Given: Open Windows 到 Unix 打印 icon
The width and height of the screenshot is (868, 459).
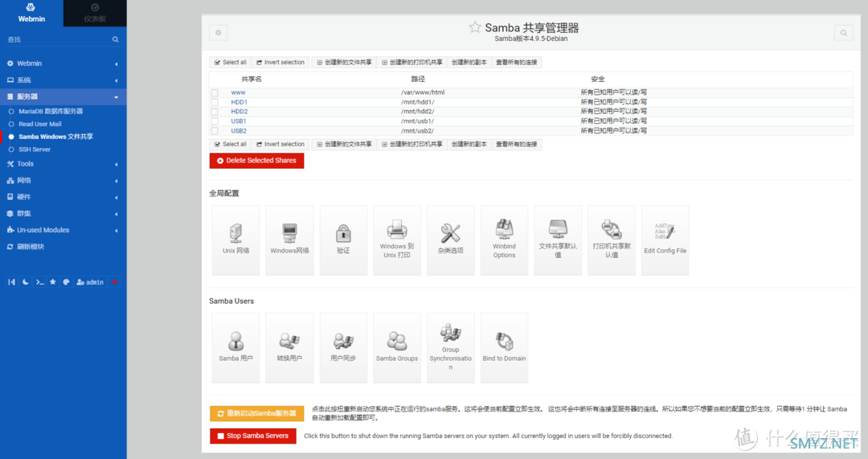Looking at the screenshot, I should [x=397, y=240].
